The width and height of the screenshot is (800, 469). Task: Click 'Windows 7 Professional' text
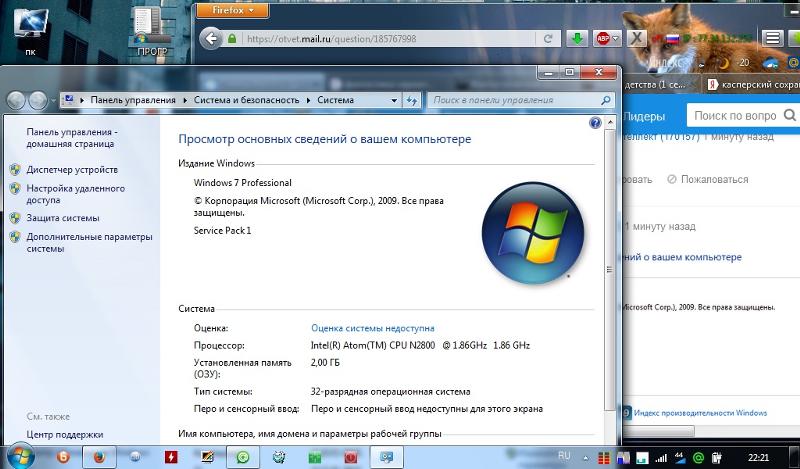click(242, 183)
